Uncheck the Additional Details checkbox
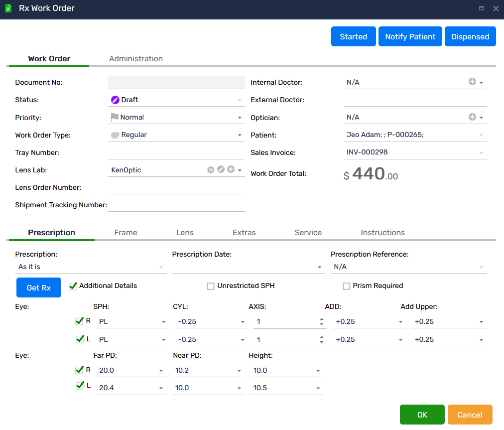 (73, 286)
